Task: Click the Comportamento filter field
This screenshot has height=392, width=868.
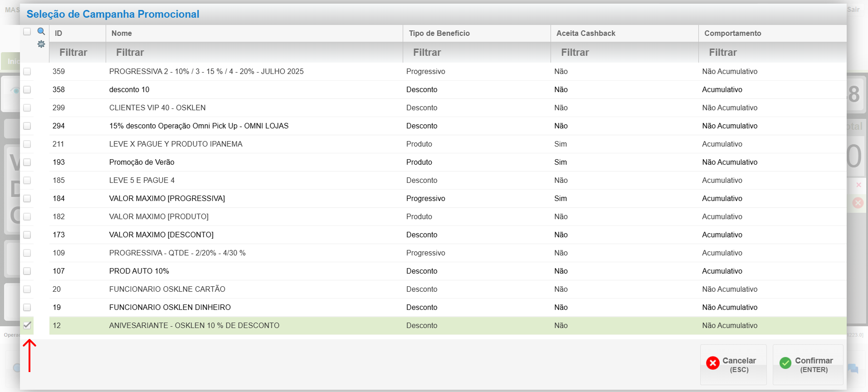Action: (772, 53)
